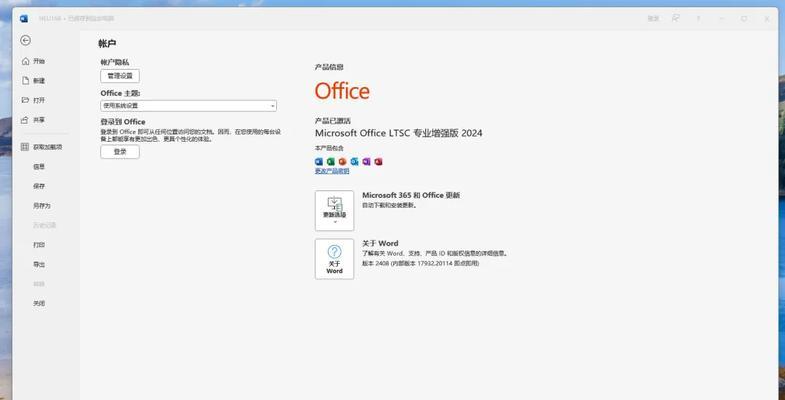The height and width of the screenshot is (400, 785).
Task: Click the Microsoft Office LTSC 专业增强版 2024 text
Action: point(399,133)
